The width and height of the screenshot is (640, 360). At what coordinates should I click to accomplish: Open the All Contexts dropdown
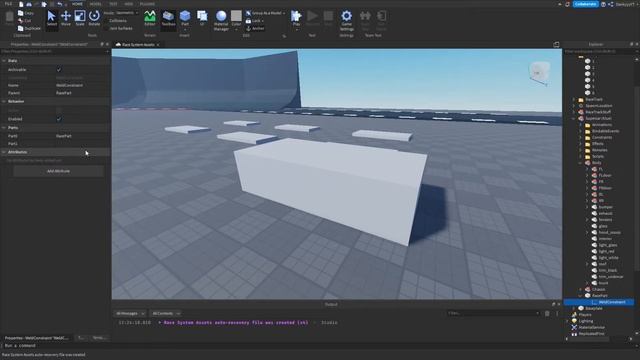tap(166, 313)
